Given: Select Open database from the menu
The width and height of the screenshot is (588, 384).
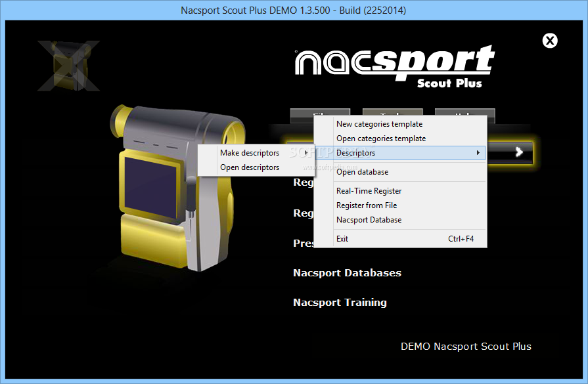Looking at the screenshot, I should (400, 172).
